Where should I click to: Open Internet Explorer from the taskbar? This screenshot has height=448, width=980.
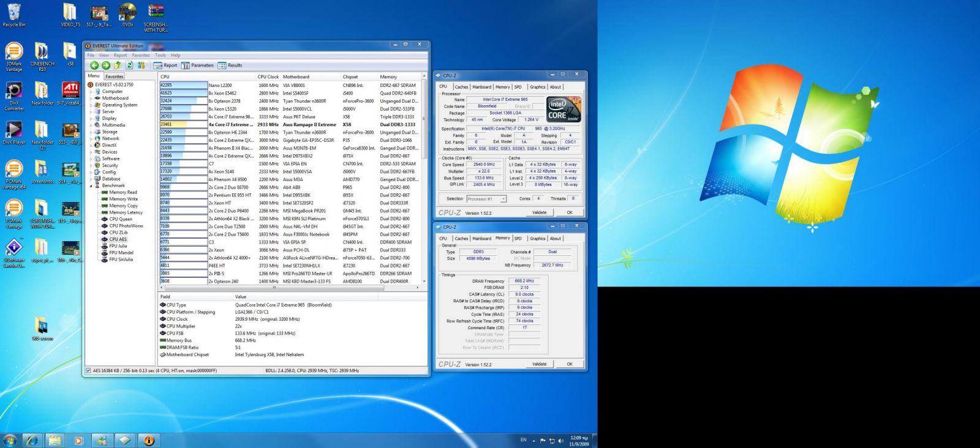[32, 440]
